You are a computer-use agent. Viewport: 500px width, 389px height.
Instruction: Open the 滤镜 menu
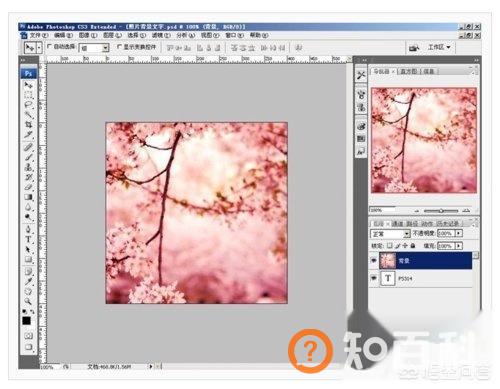tap(161, 35)
